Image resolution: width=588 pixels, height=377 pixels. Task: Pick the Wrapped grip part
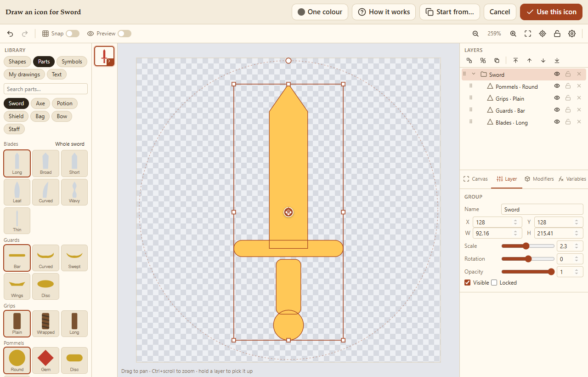(45, 324)
